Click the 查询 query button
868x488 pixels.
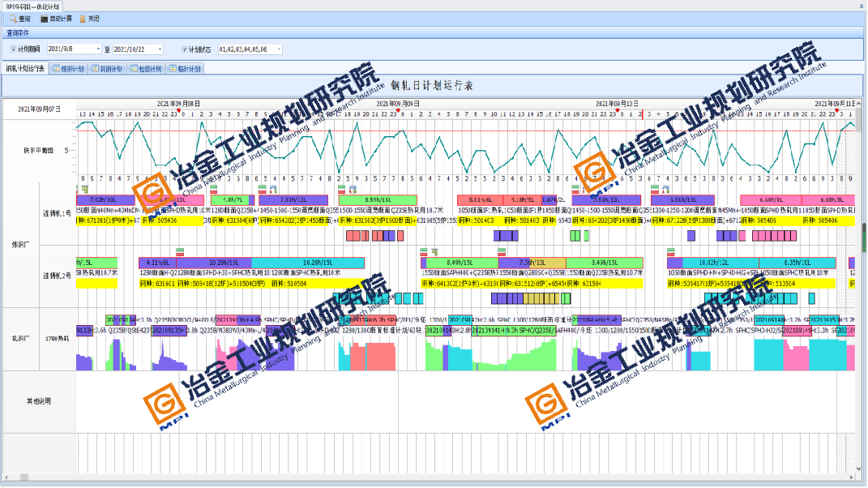(20, 19)
